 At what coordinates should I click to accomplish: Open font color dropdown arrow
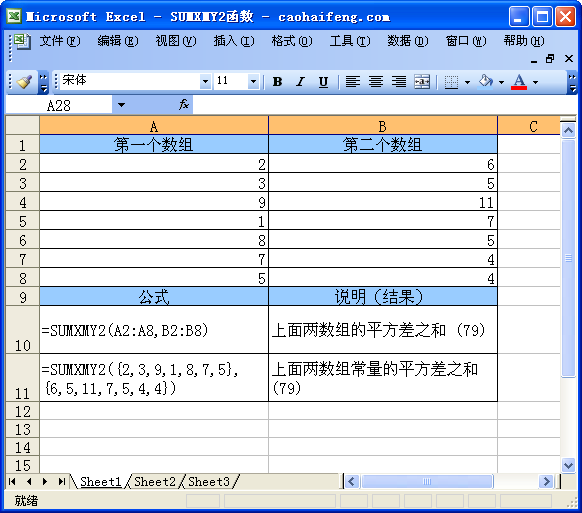click(535, 82)
